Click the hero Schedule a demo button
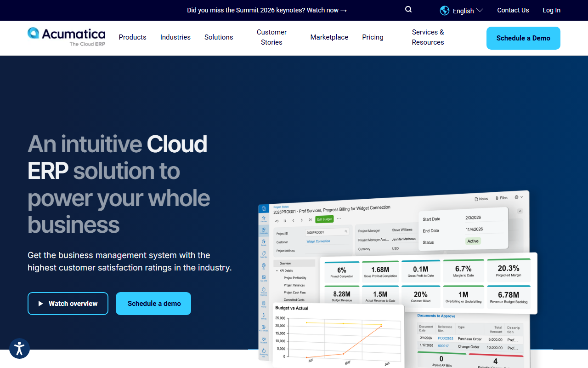 (x=153, y=304)
